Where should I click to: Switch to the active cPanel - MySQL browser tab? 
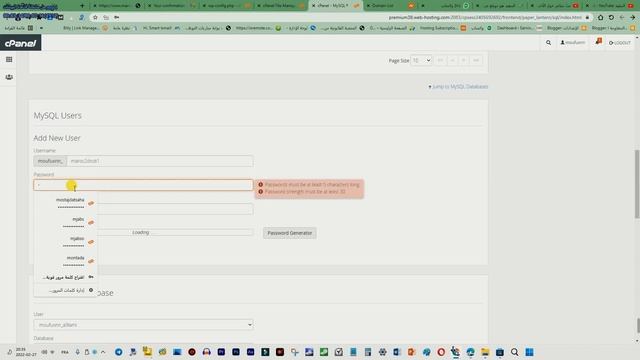tap(335, 6)
